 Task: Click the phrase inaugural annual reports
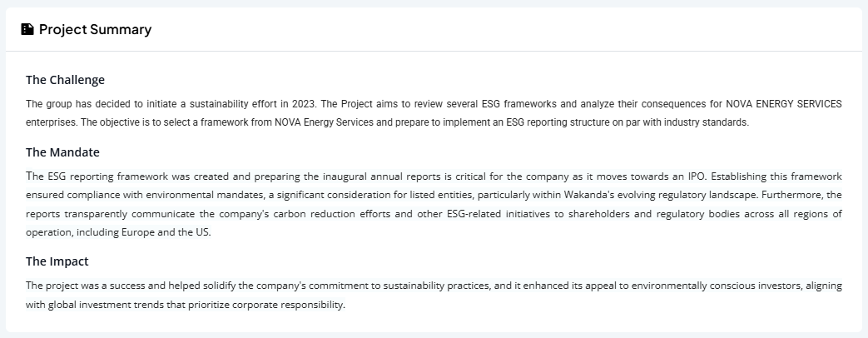tap(382, 176)
